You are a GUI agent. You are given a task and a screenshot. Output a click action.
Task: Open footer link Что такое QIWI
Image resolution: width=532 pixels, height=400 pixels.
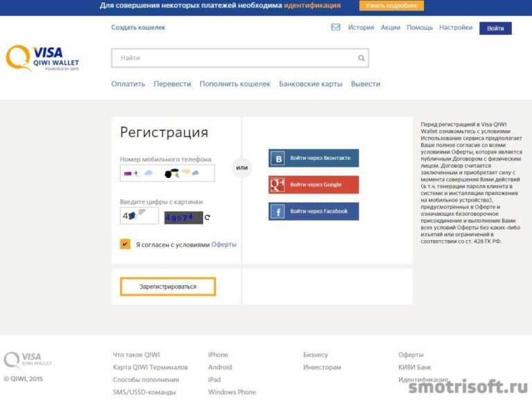tap(136, 354)
